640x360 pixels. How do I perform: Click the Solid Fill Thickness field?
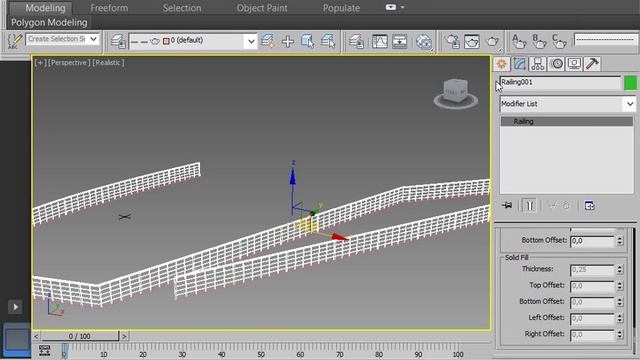[x=592, y=270]
